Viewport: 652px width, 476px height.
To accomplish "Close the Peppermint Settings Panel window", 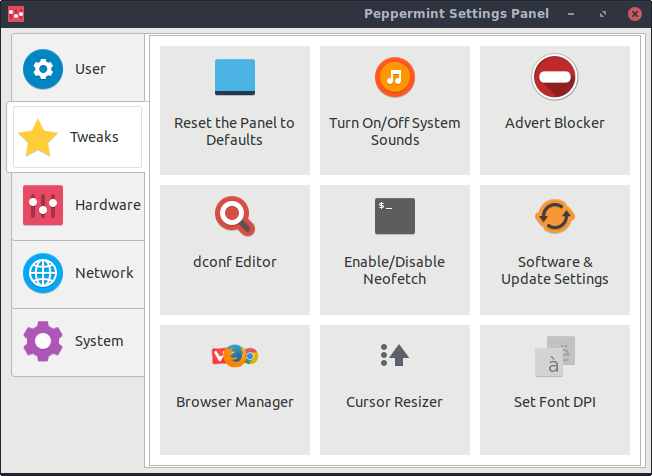I will click(636, 14).
